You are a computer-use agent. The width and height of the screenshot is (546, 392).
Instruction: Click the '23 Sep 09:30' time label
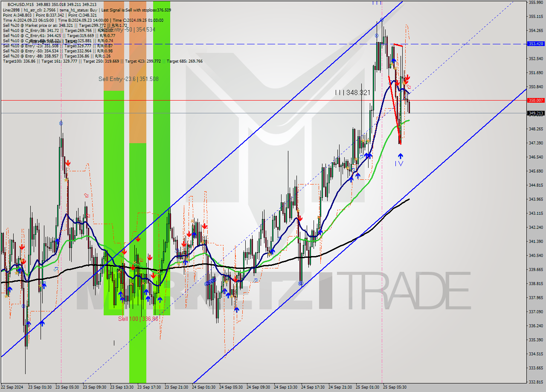point(94,387)
